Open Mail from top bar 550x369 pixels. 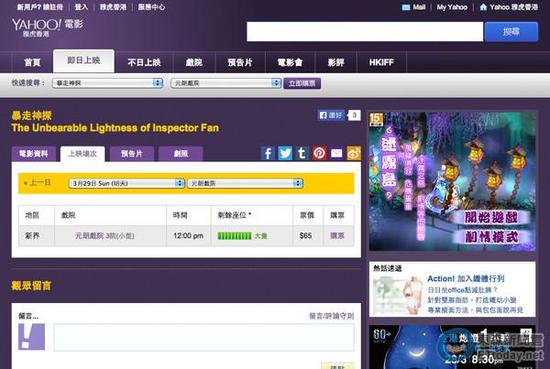(x=414, y=7)
